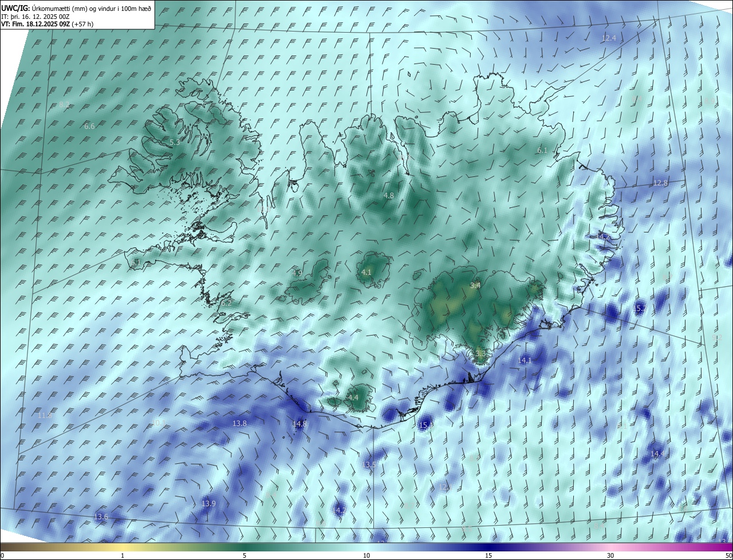
Task: Click the 12.8 value label on the map
Action: pos(660,183)
